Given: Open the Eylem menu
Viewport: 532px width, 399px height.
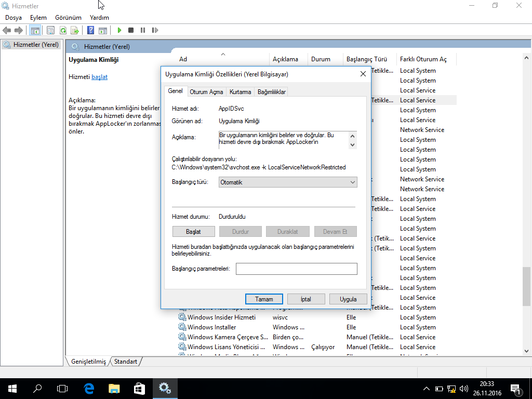Looking at the screenshot, I should [x=38, y=17].
